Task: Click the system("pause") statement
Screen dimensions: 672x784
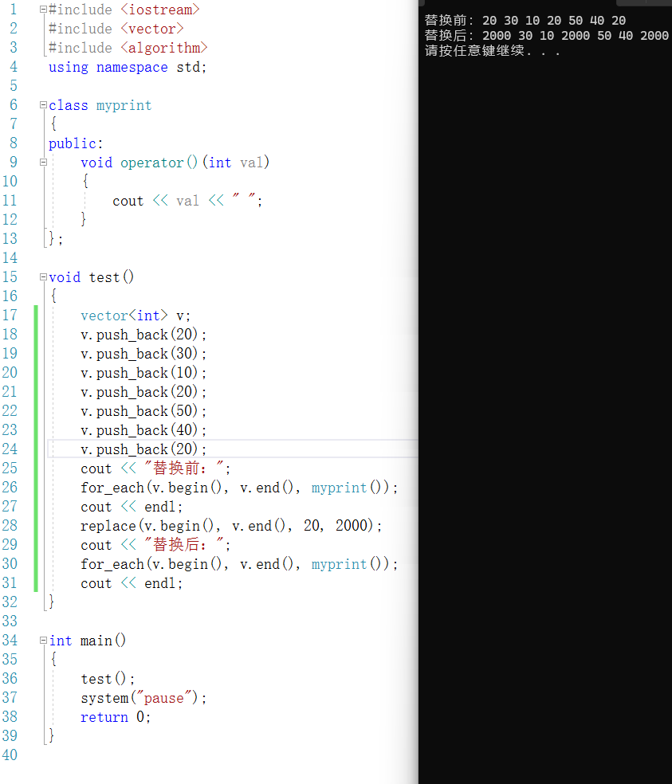Action: pyautogui.click(x=143, y=698)
